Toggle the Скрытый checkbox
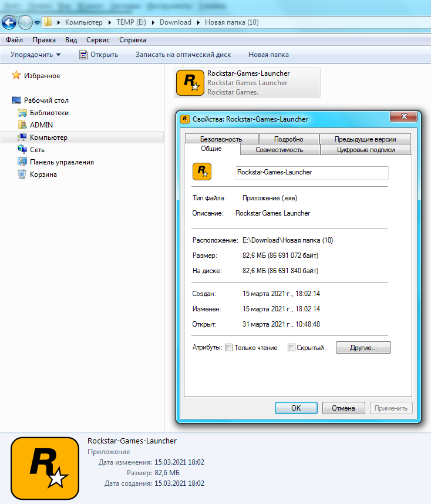The image size is (431, 504). 291,348
